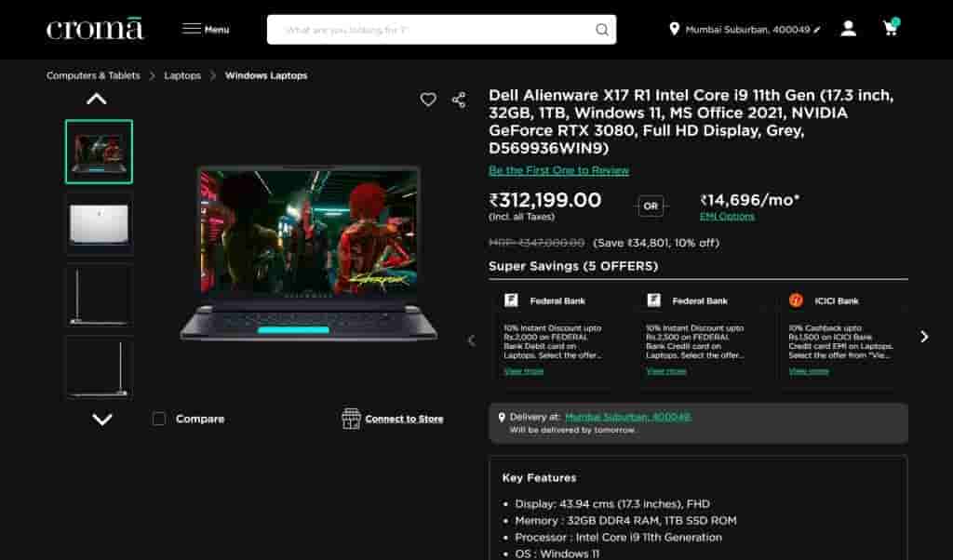This screenshot has height=560, width=953.
Task: Click the location pin icon in header
Action: click(x=674, y=29)
